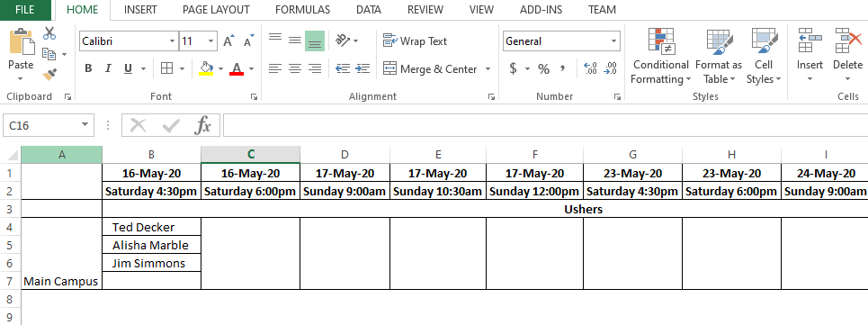Viewport: 868px width, 325px height.
Task: Open Cell Styles gallery
Action: point(764,56)
